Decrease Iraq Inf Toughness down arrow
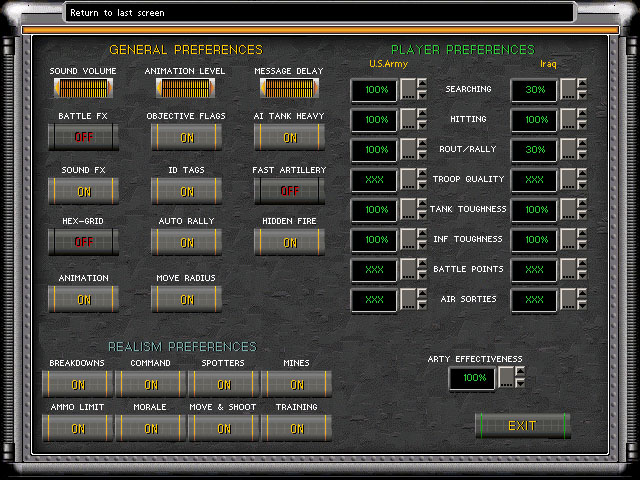 coord(582,245)
